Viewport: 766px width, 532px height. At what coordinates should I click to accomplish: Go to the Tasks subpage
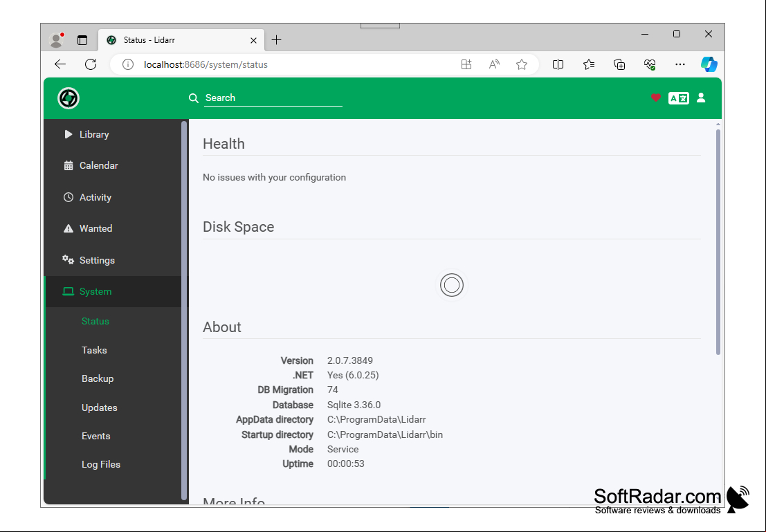(x=94, y=350)
